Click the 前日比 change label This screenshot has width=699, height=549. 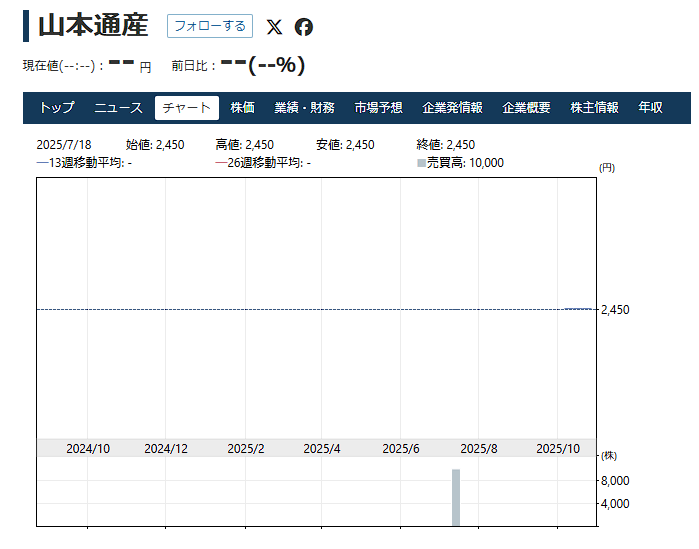[194, 66]
